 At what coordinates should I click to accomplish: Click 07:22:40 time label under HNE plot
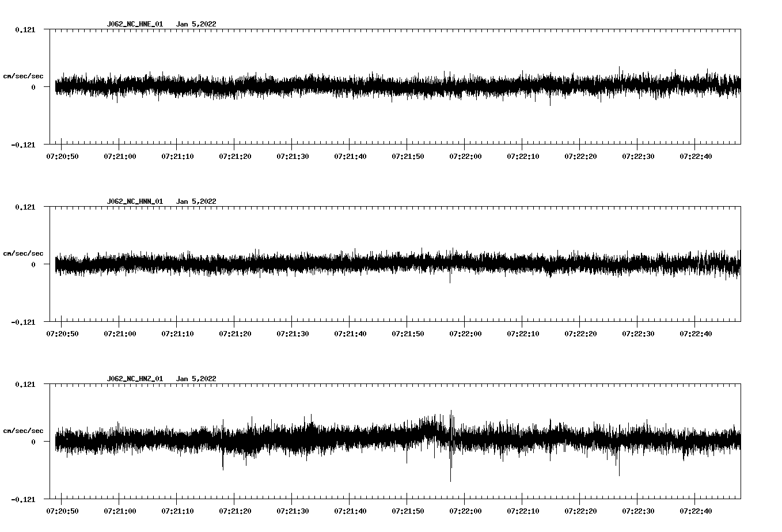pyautogui.click(x=696, y=156)
